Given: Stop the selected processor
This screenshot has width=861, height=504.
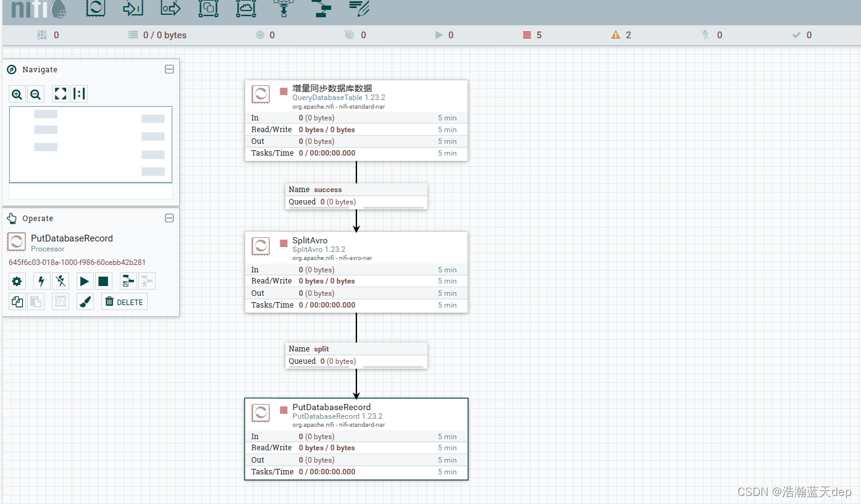Looking at the screenshot, I should 103,282.
